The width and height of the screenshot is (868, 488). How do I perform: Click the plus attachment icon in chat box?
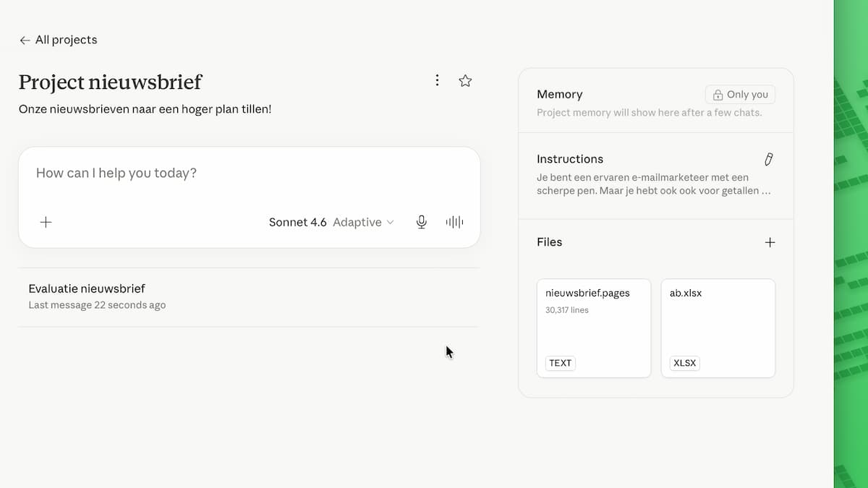coord(46,222)
